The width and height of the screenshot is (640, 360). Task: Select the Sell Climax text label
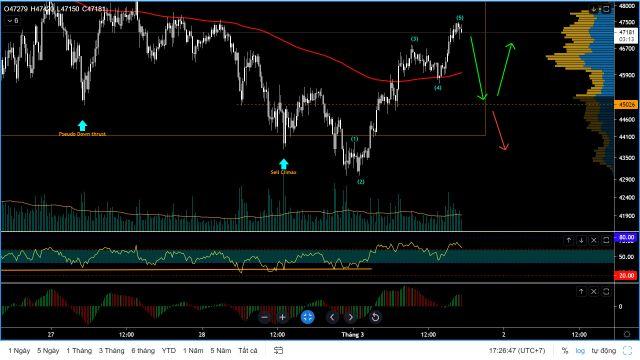[283, 172]
